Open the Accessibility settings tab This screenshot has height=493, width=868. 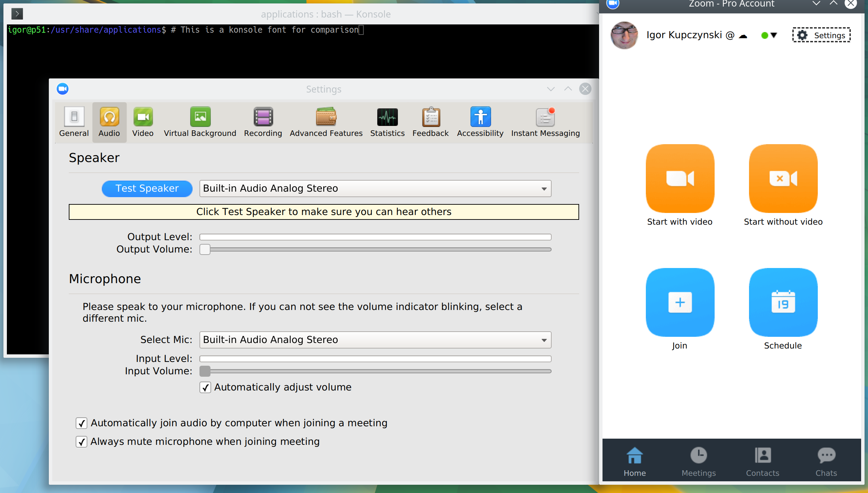(x=480, y=122)
